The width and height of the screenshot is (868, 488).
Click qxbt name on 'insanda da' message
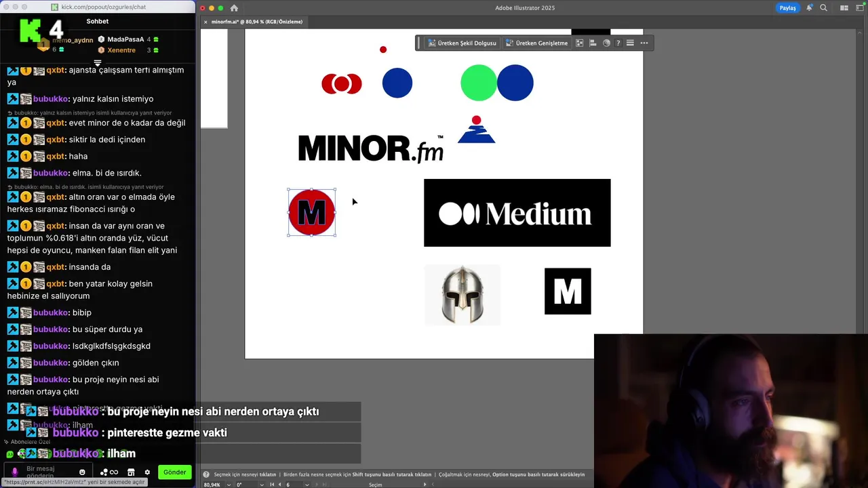(56, 267)
